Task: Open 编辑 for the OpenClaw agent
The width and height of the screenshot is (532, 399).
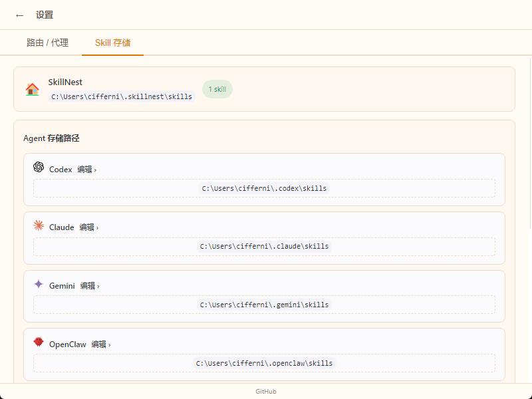Action: pyautogui.click(x=101, y=344)
